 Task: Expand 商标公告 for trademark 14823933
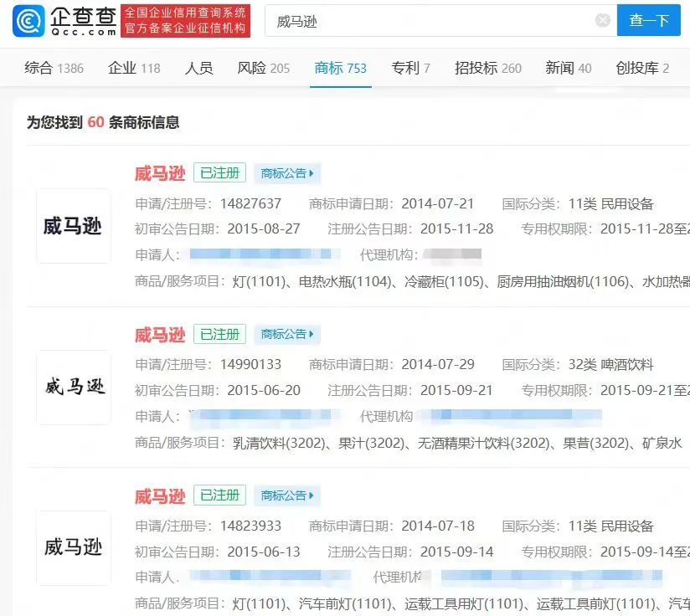[x=287, y=495]
